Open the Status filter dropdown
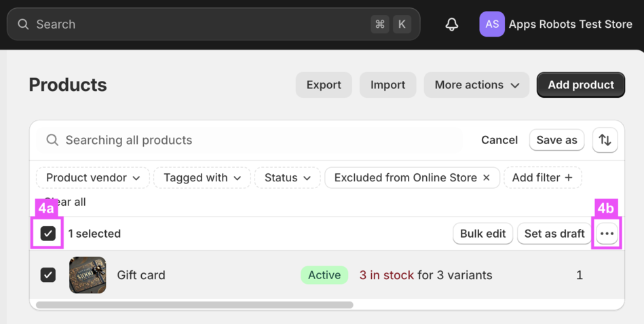Screen dimensions: 644x324 tap(287, 178)
